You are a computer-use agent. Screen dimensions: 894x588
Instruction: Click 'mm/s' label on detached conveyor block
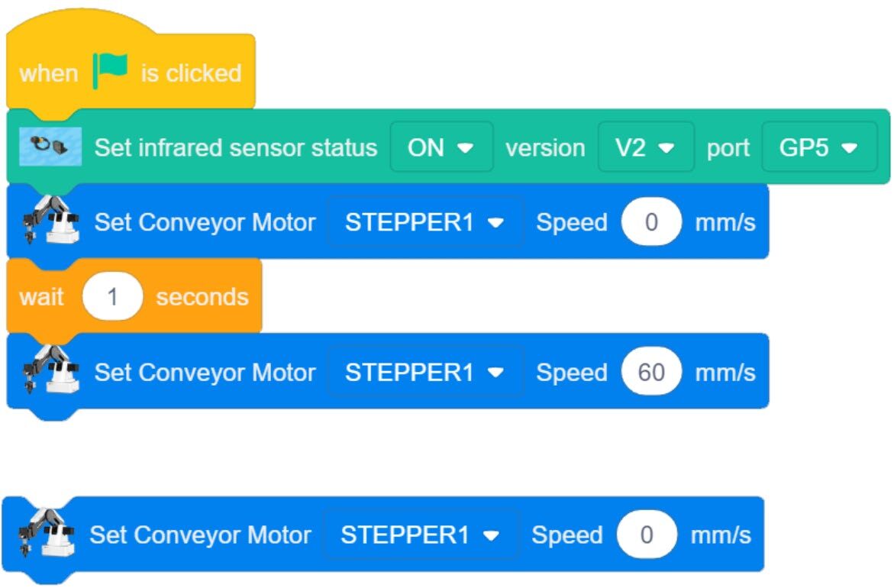pos(721,535)
